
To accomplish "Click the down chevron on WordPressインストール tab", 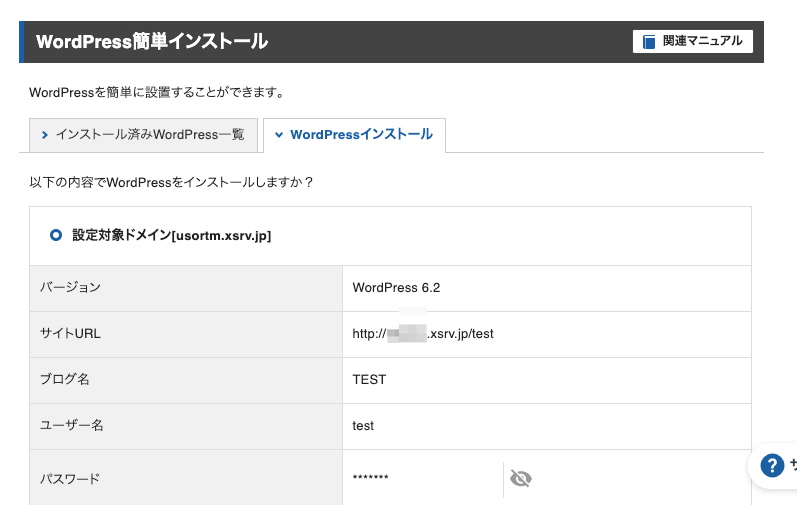I will (x=279, y=135).
